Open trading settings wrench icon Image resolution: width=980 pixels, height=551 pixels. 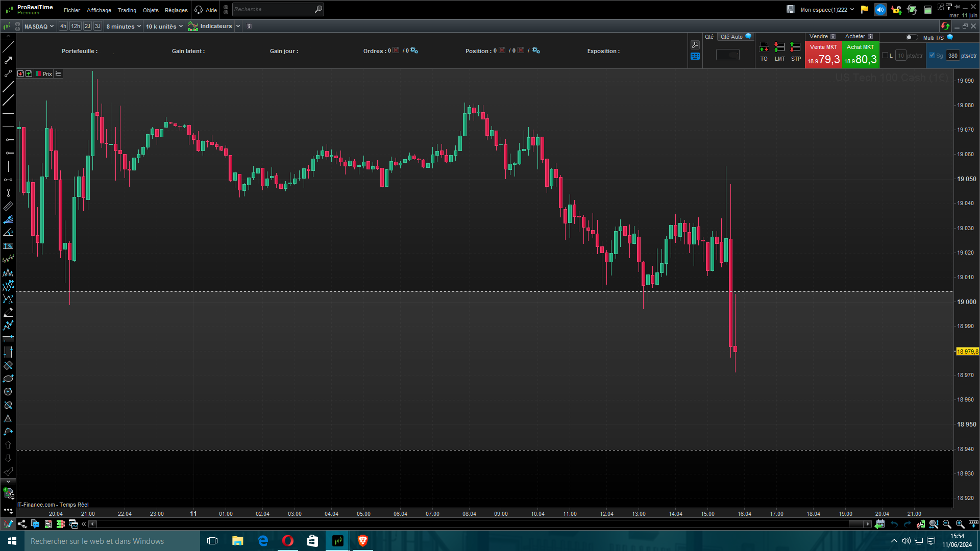(695, 45)
